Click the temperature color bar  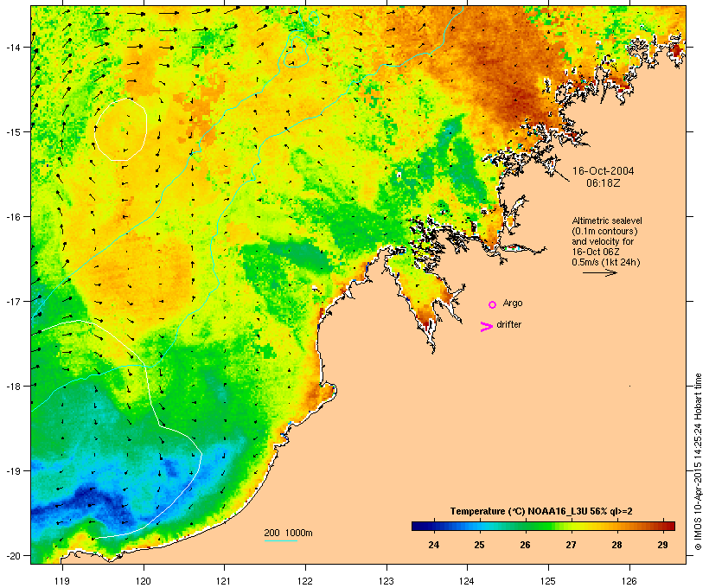tap(543, 526)
